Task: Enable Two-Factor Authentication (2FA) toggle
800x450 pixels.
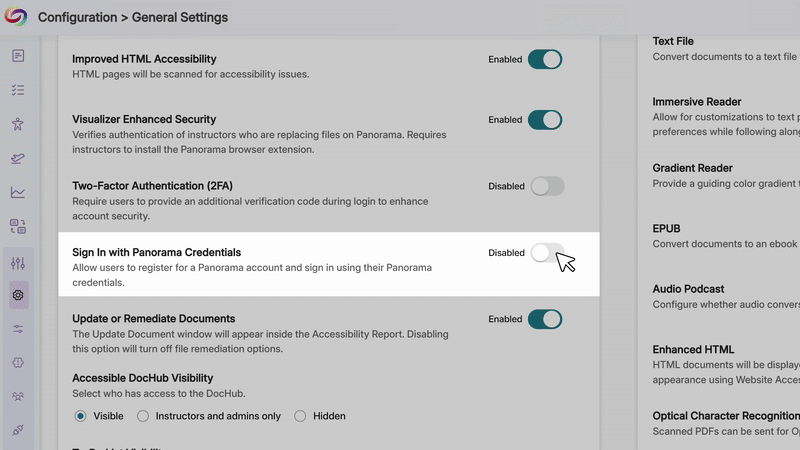Action: tap(547, 186)
